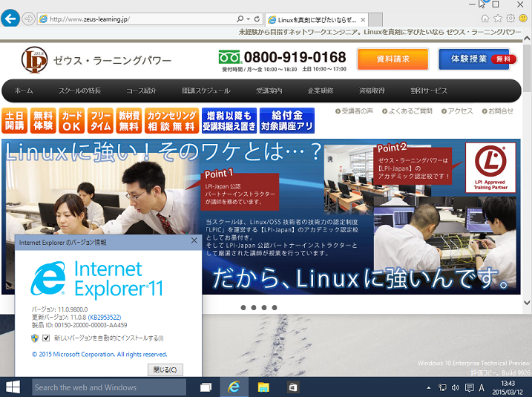This screenshot has width=532, height=397.
Task: Go back with the browser back arrow
Action: pyautogui.click(x=10, y=19)
